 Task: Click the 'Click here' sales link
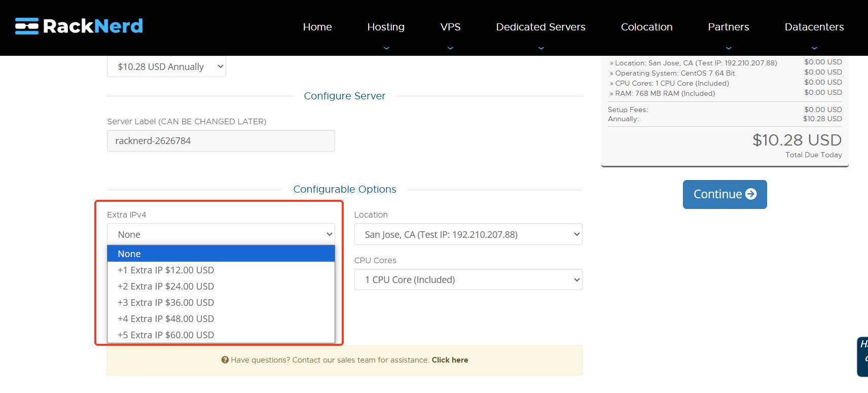[450, 360]
